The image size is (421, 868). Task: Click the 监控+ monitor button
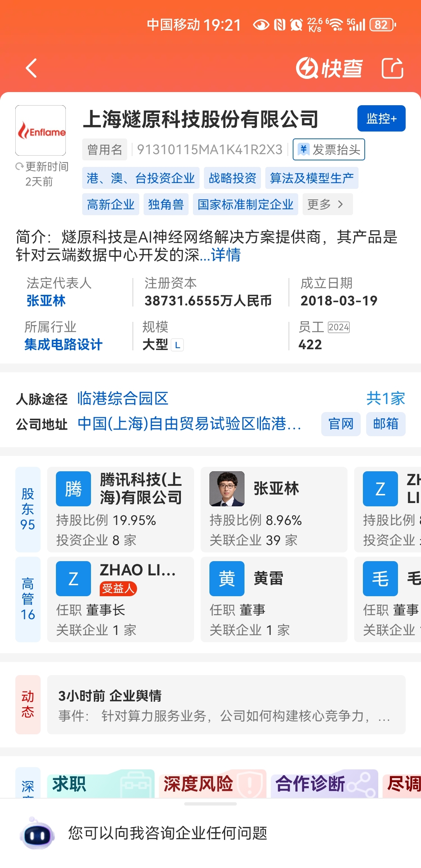point(382,118)
